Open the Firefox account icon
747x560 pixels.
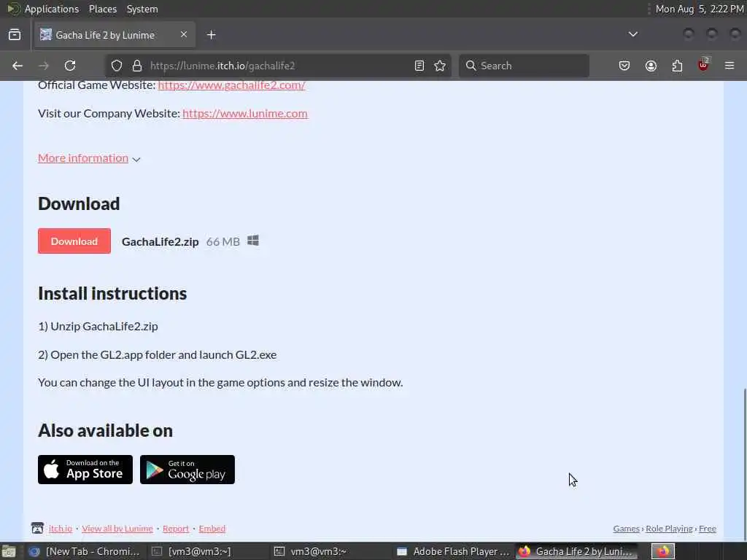(651, 66)
